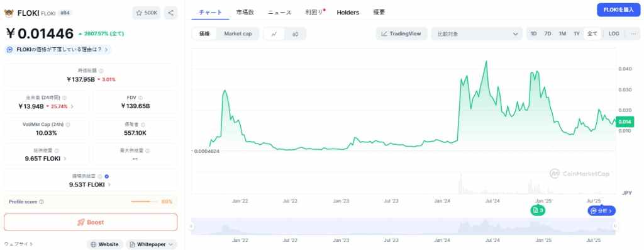The width and height of the screenshot is (644, 250).
Task: Show info icon next to FDV
Action: click(x=140, y=98)
